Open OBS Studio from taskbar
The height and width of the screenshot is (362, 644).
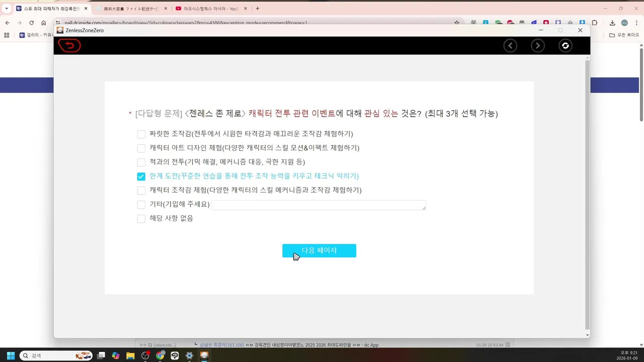(x=145, y=355)
